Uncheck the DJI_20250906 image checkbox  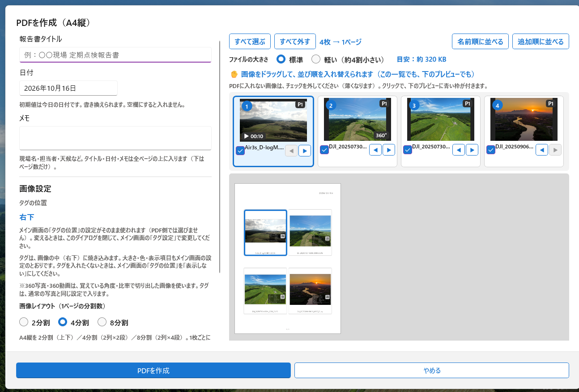coord(491,150)
